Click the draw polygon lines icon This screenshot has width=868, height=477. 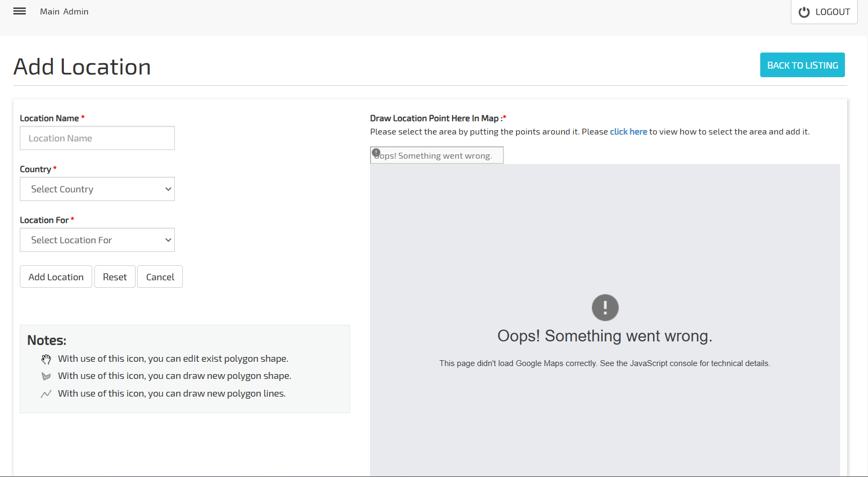(46, 394)
